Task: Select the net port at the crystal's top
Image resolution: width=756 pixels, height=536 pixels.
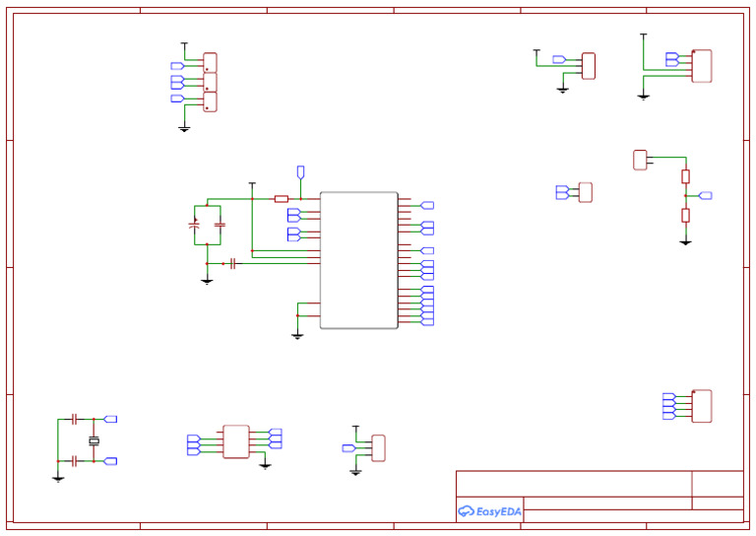Action: point(110,419)
